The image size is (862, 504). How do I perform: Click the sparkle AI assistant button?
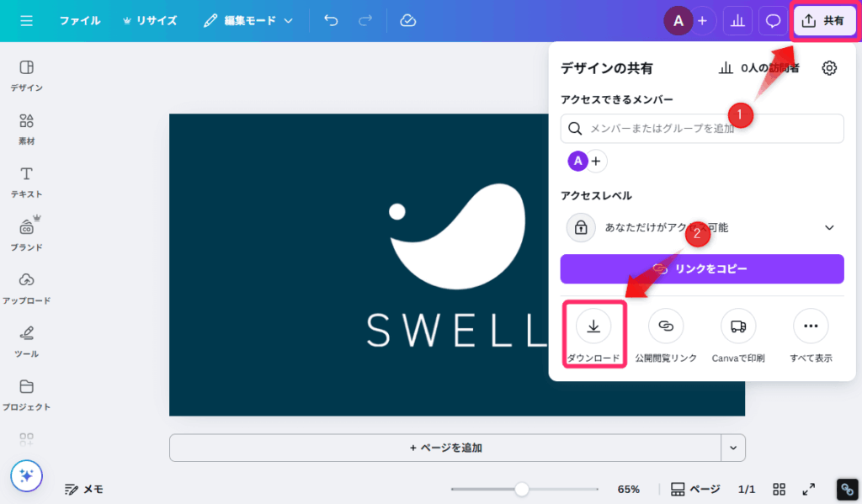point(26,475)
